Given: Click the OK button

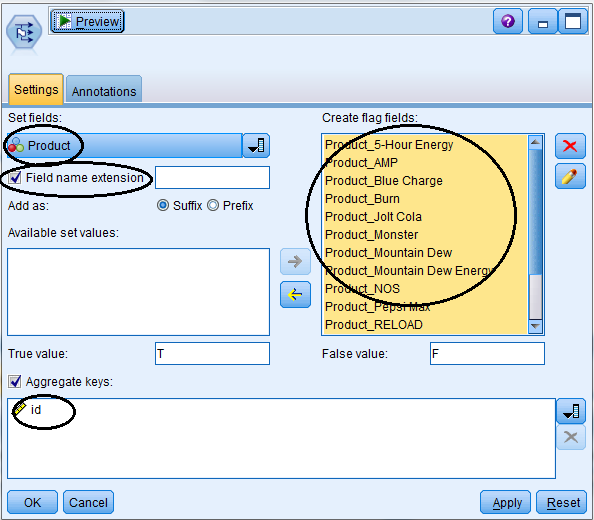Looking at the screenshot, I should pos(32,502).
